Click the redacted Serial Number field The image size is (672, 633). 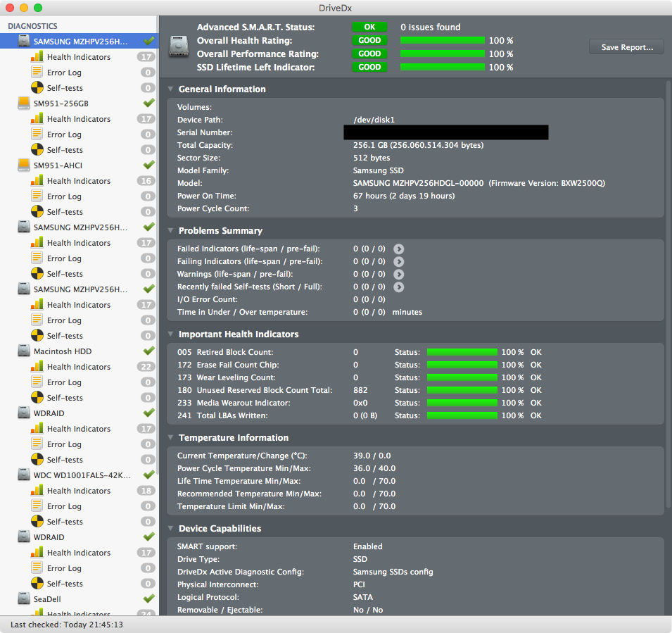coord(445,132)
